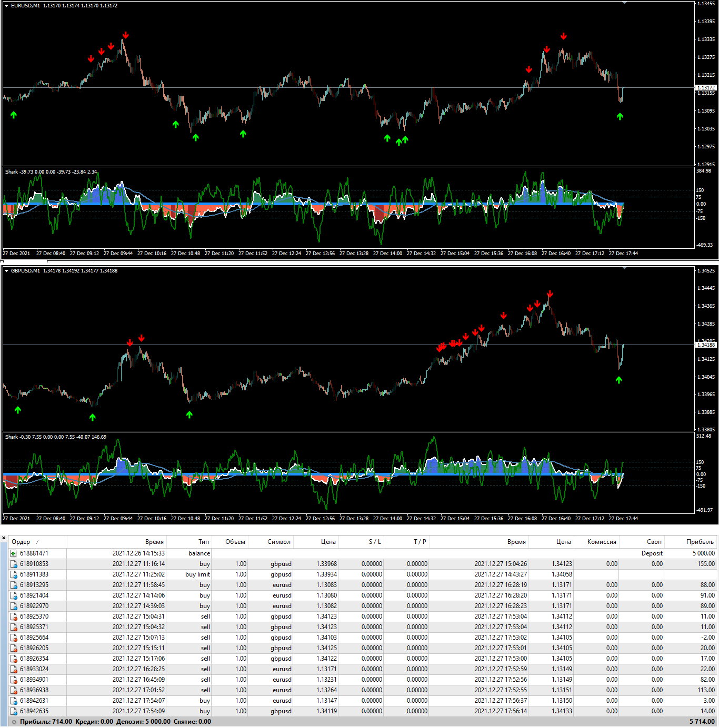Viewport: 719px width, 728px height.
Task: Click the sell order icon for 618933024
Action: coord(13,669)
